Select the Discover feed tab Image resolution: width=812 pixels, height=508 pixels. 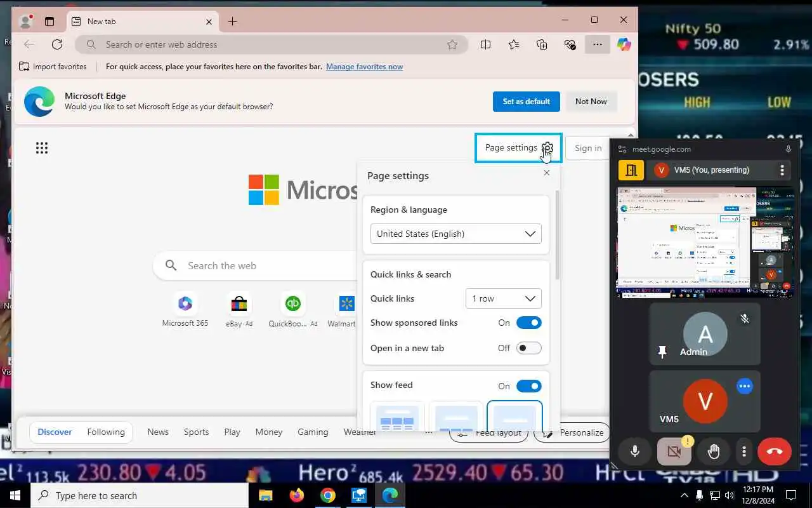pyautogui.click(x=55, y=432)
